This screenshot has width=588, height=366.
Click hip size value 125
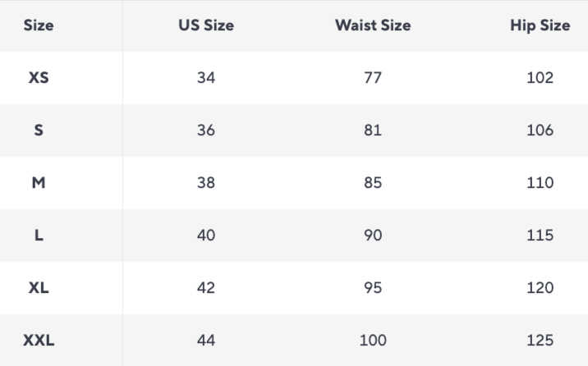(x=540, y=341)
